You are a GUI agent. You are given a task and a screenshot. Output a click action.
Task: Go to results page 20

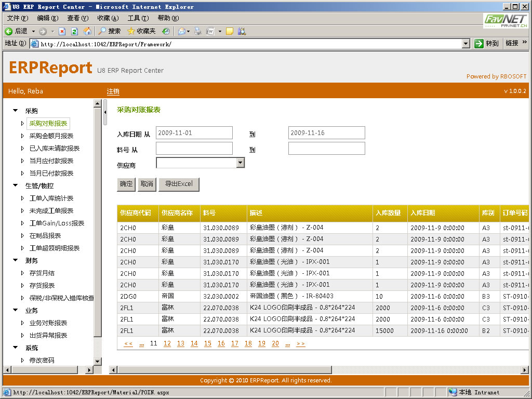(x=275, y=343)
